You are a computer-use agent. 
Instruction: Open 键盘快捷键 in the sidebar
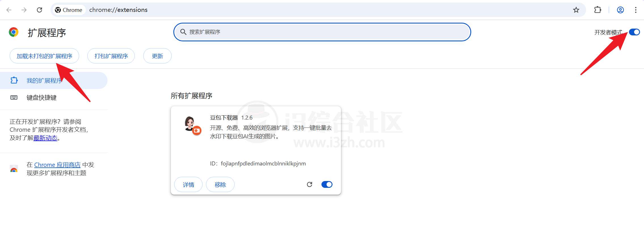pos(54,97)
